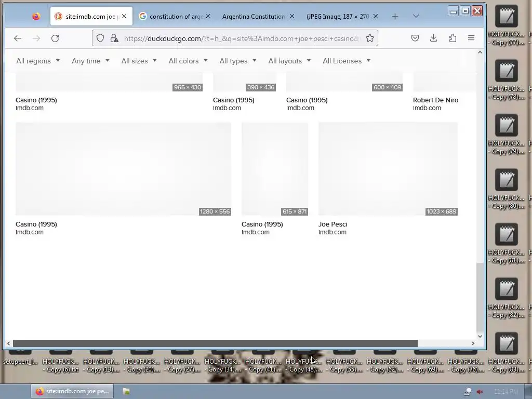Open the 965 × 430 image thumbnail
532x399 pixels.
click(x=109, y=82)
